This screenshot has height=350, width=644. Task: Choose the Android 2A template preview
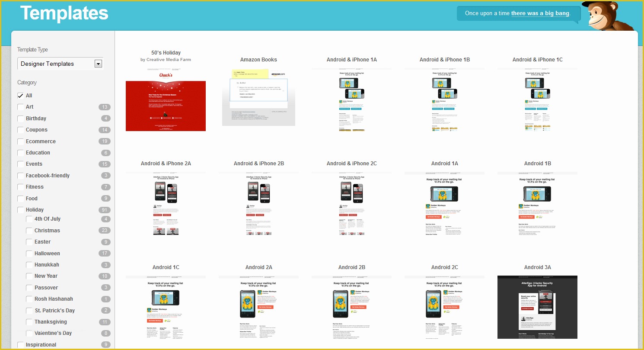[x=258, y=307]
